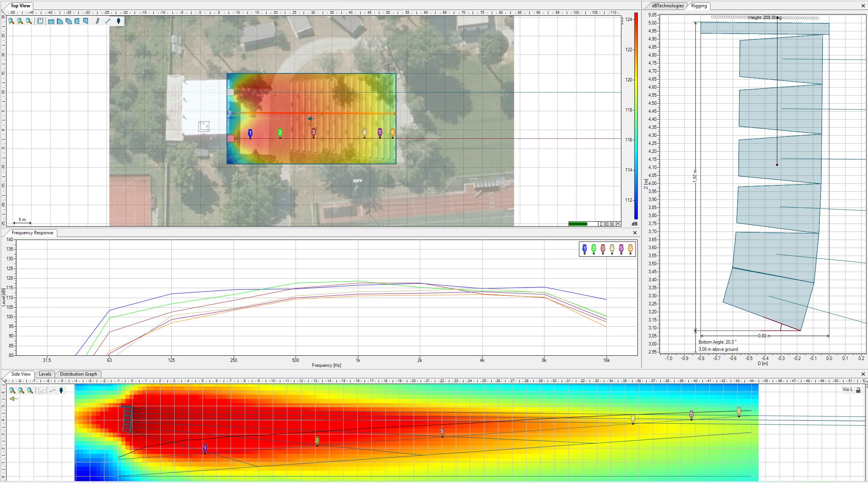Viewport: 868px width, 483px height.
Task: Toggle microphone 1 curve in legend
Action: point(584,249)
